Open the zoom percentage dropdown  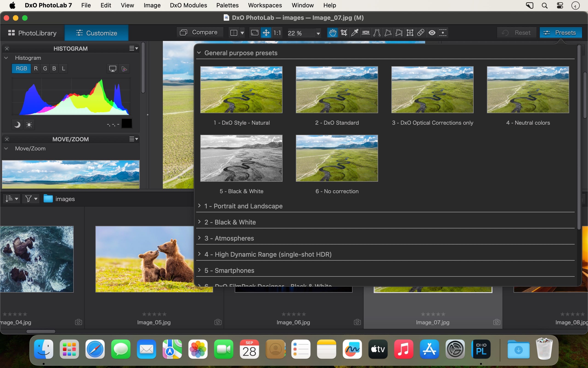[x=318, y=33]
